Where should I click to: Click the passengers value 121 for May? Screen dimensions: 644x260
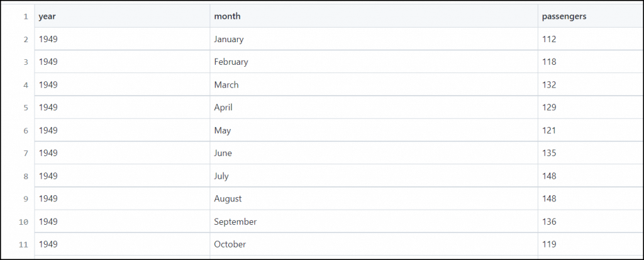[549, 130]
